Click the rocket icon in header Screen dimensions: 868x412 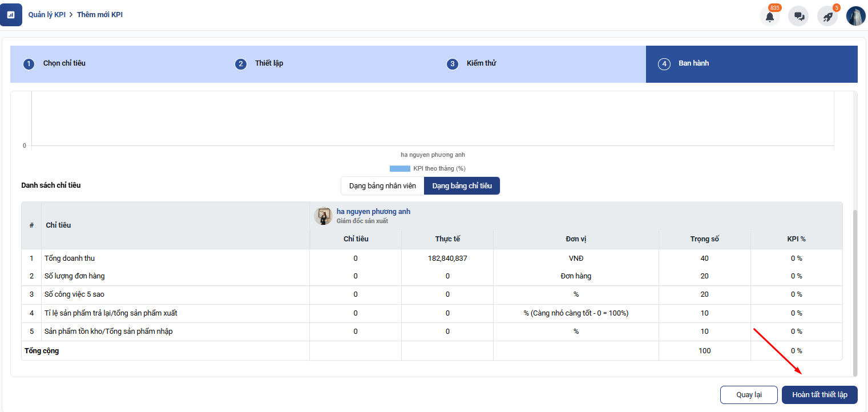[827, 17]
